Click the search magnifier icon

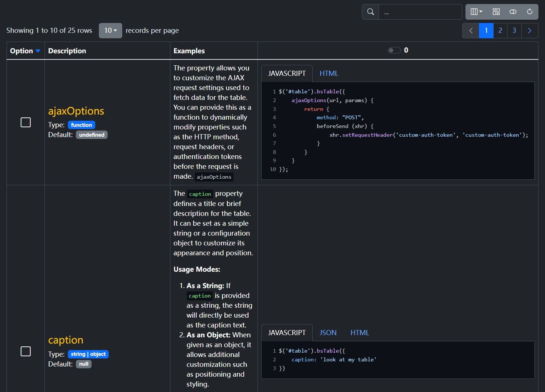pyautogui.click(x=370, y=12)
